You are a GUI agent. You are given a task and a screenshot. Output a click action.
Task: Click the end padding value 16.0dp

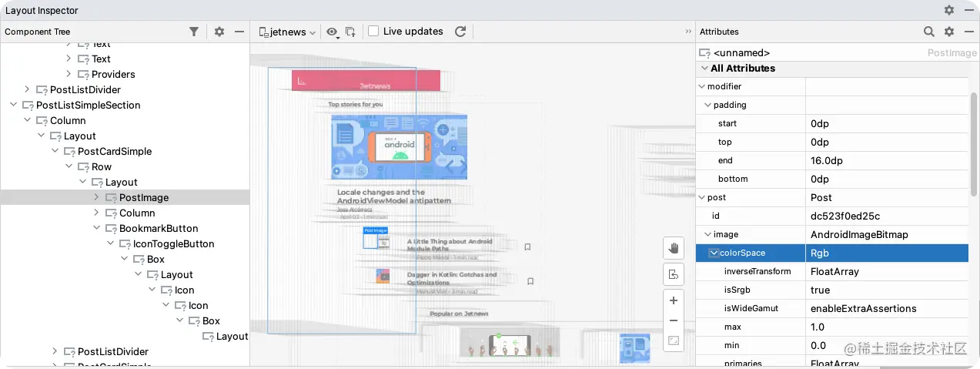[x=827, y=160]
